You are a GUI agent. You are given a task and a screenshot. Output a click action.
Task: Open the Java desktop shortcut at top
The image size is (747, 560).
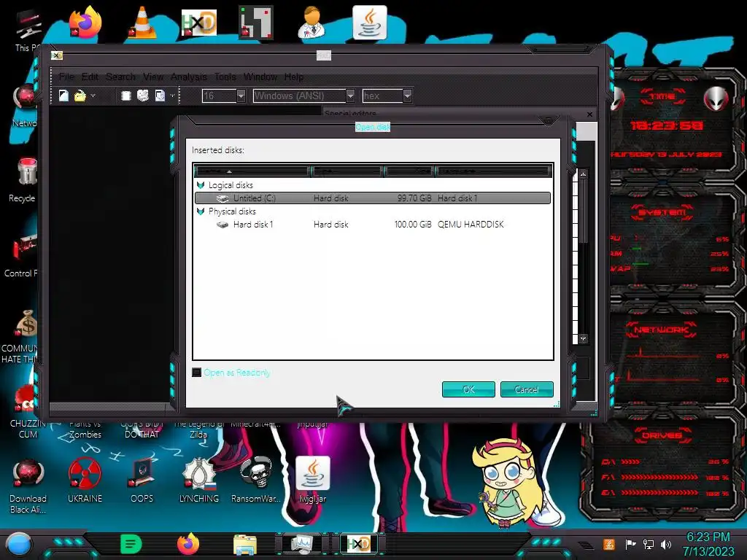click(x=370, y=23)
